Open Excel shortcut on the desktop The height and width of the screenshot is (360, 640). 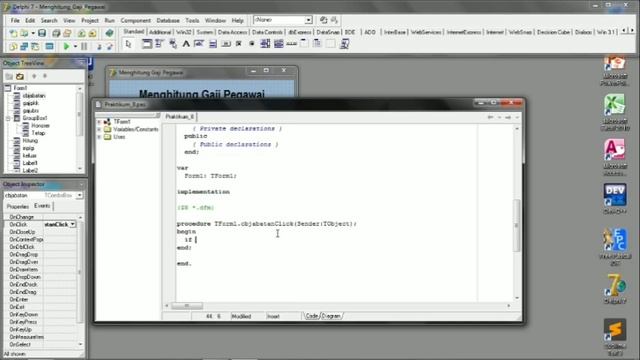tap(615, 112)
